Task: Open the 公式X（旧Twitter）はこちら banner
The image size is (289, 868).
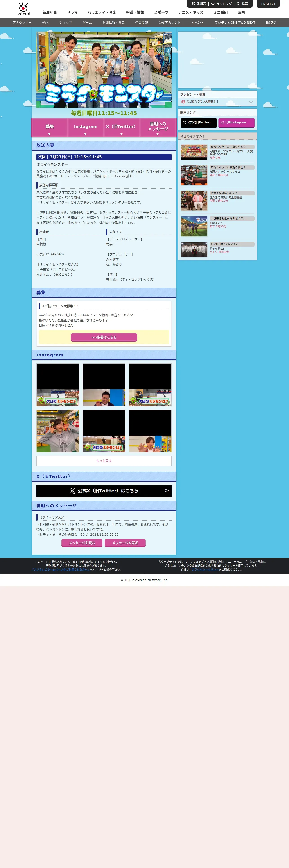Action: [104, 491]
